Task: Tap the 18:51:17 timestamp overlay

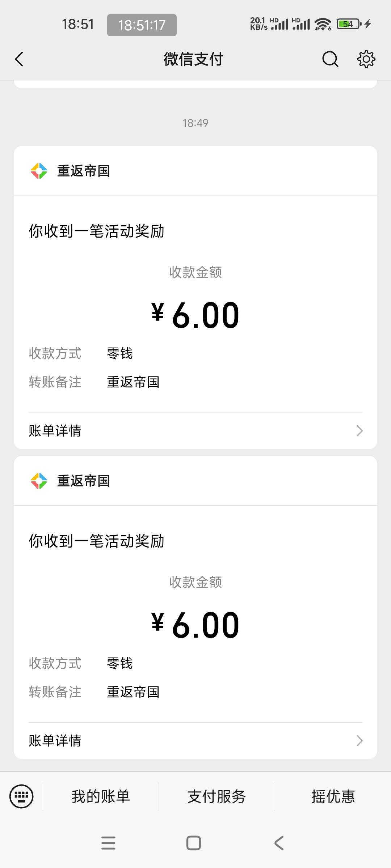Action: click(142, 25)
